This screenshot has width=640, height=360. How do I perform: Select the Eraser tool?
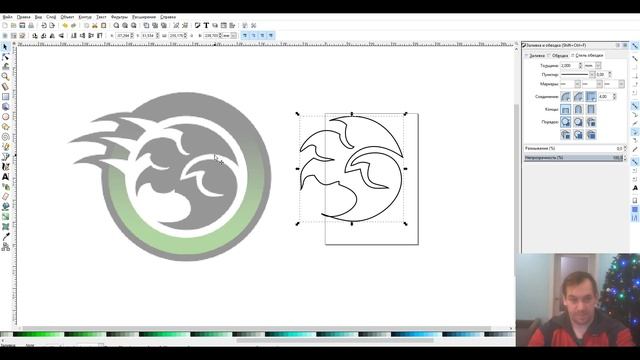click(5, 197)
